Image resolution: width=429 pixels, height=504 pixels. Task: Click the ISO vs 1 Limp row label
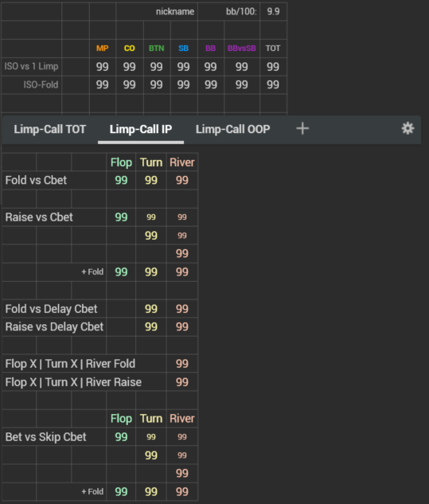tap(31, 67)
